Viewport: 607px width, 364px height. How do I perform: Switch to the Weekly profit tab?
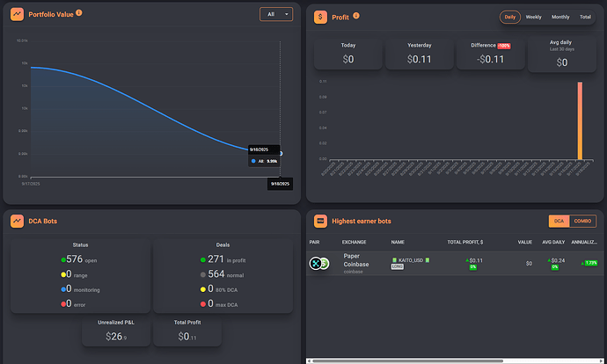[x=534, y=17]
